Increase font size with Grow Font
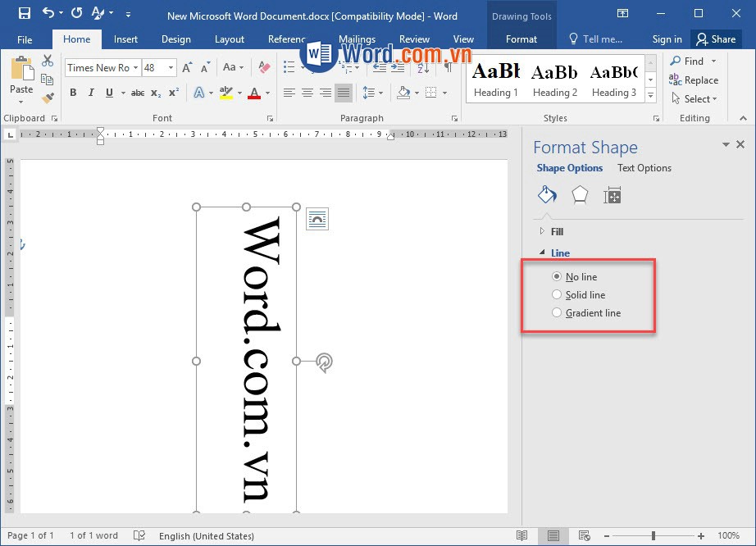The width and height of the screenshot is (756, 546). coord(187,68)
